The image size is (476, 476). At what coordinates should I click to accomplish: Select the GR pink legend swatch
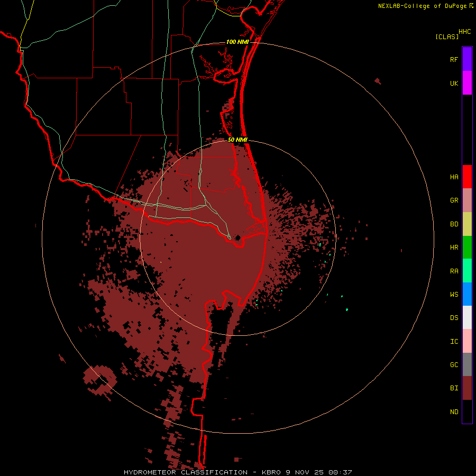[x=467, y=200]
